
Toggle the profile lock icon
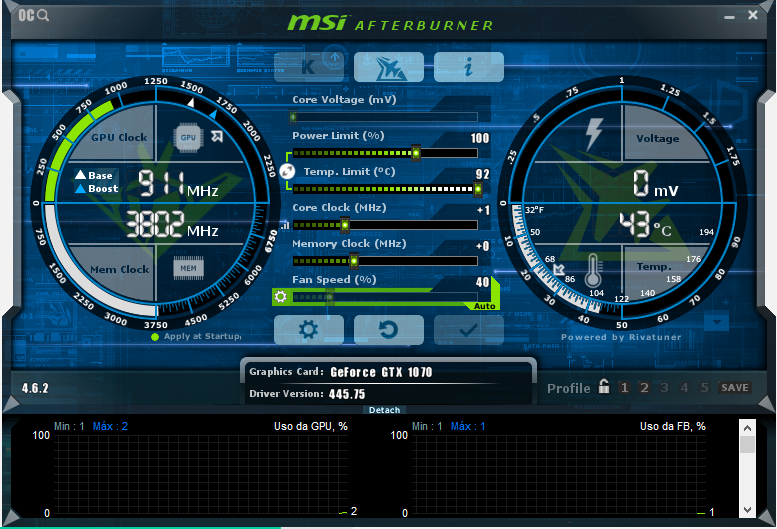604,386
